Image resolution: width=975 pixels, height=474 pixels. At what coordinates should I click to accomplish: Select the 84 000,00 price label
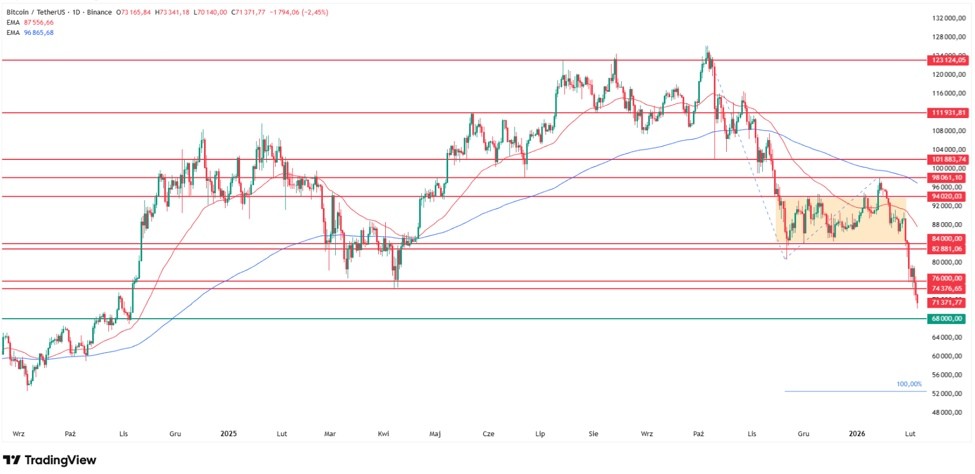pos(945,239)
